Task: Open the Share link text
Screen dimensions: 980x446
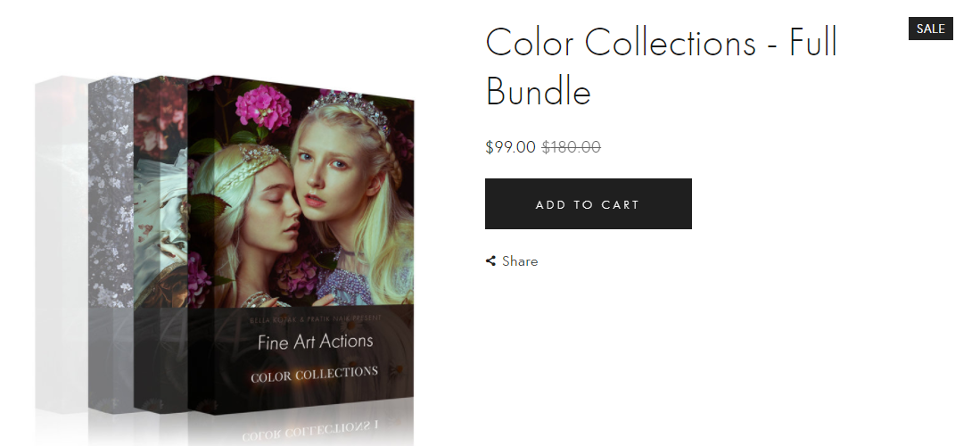Action: coord(520,261)
